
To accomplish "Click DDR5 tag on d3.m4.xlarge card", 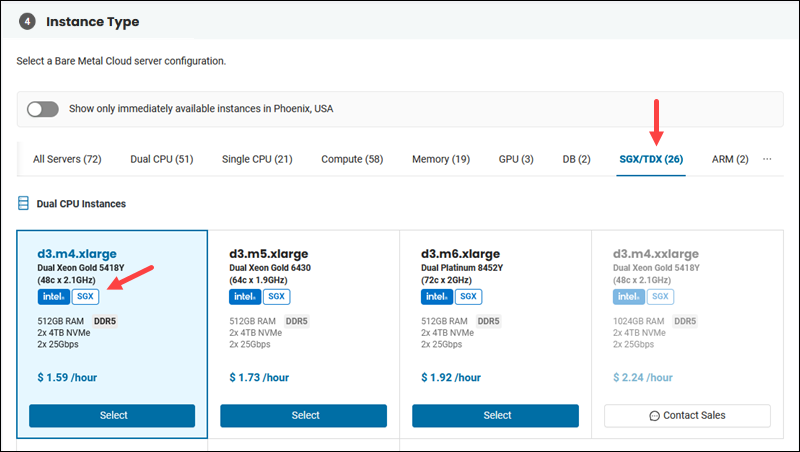I will (105, 321).
